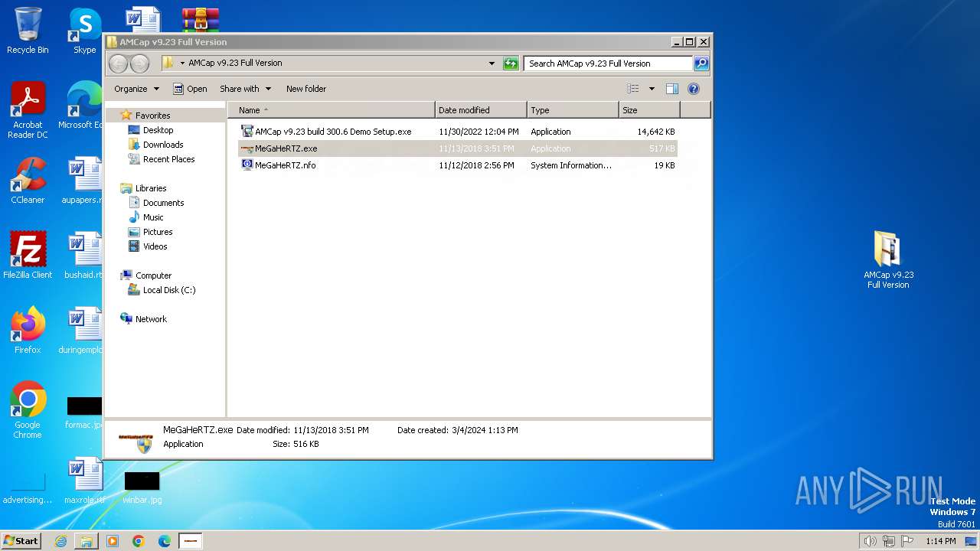Screen dimensions: 980x551
Task: Open Pictures library
Action: [x=158, y=232]
